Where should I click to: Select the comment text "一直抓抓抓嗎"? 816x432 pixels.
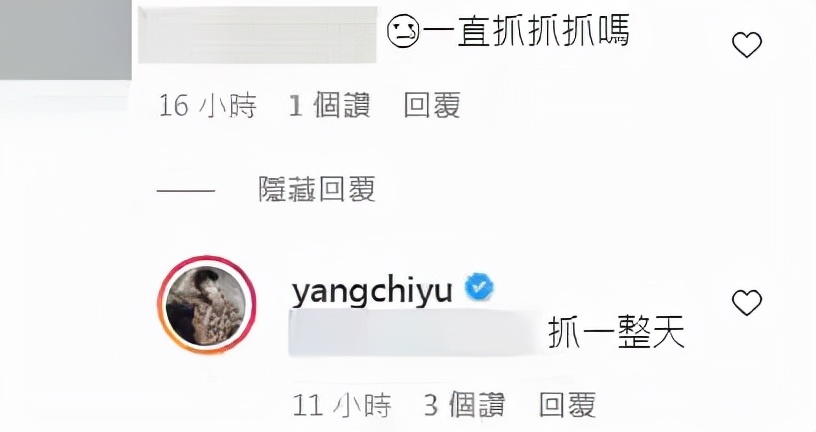click(526, 32)
